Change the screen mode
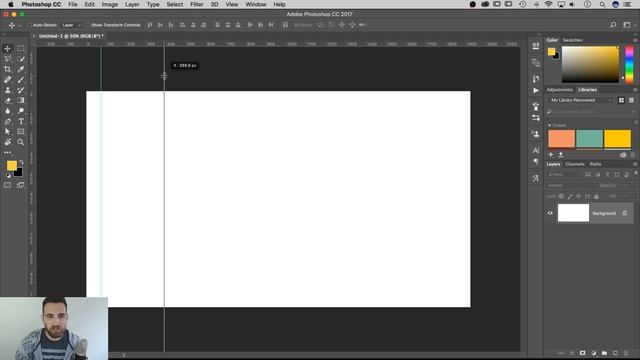 click(x=20, y=185)
